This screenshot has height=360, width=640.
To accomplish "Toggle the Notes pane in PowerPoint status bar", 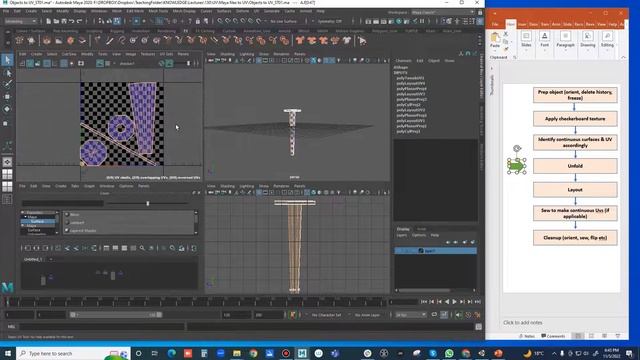I will (x=527, y=336).
